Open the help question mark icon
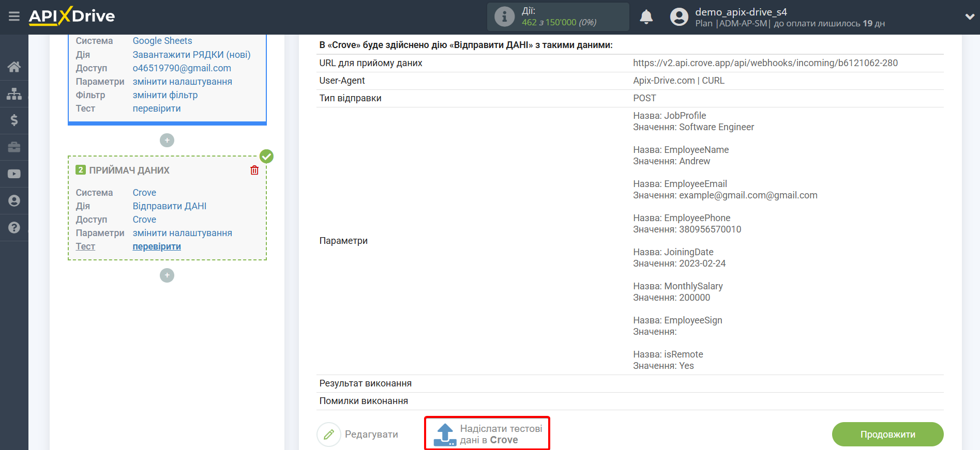The height and width of the screenshot is (450, 980). (14, 228)
